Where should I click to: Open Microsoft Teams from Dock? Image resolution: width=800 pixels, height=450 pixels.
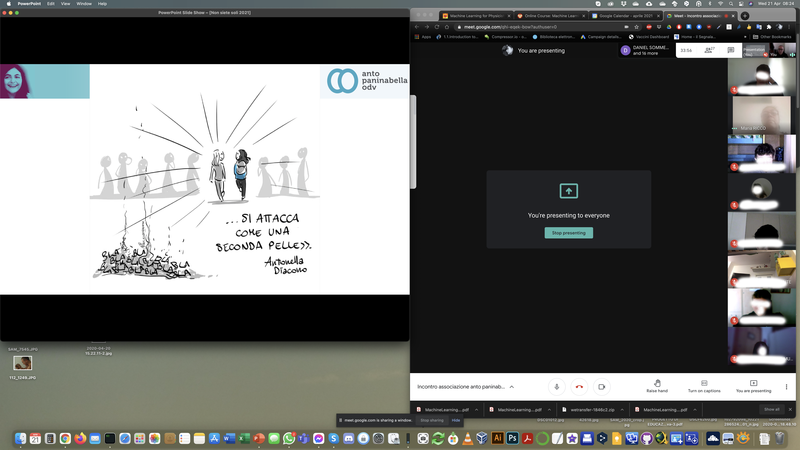[304, 438]
